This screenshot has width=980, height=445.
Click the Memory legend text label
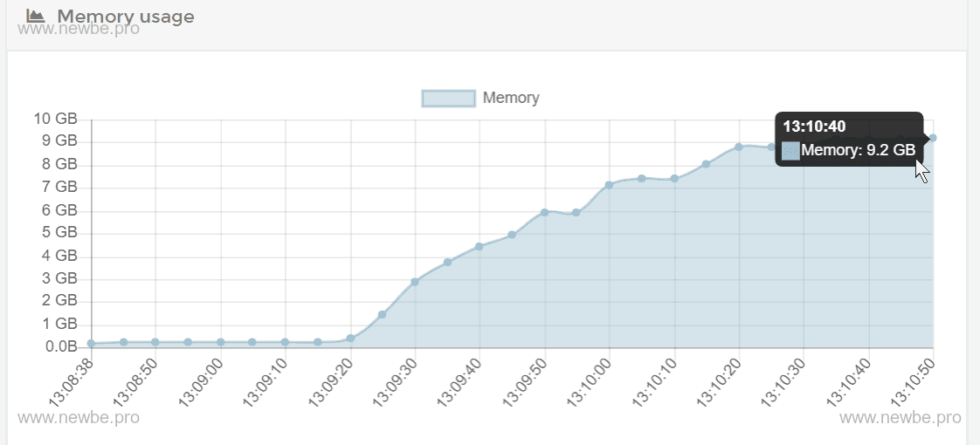pyautogui.click(x=511, y=98)
